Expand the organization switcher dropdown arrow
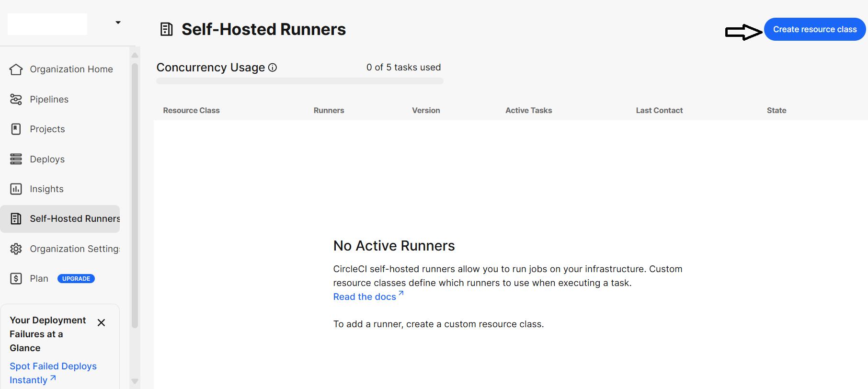This screenshot has height=389, width=868. [118, 23]
